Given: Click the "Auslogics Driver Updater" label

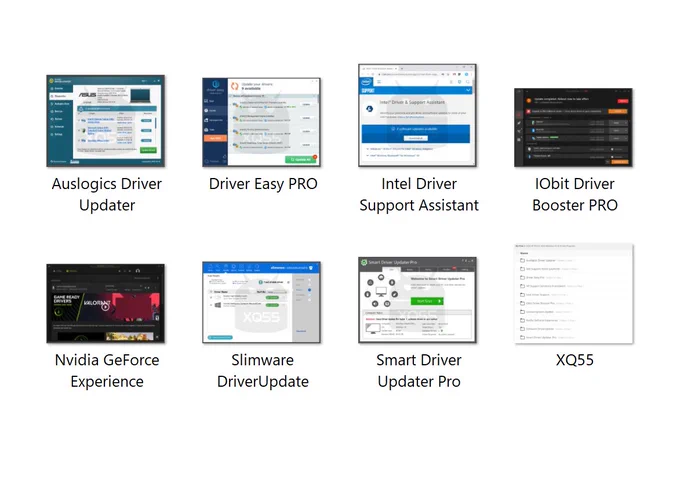Looking at the screenshot, I should (x=107, y=194).
